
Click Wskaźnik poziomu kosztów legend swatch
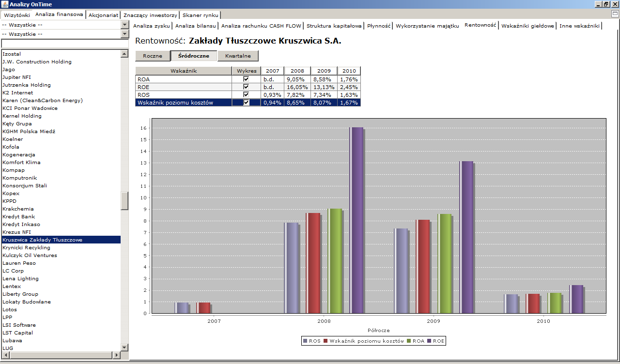pyautogui.click(x=325, y=341)
